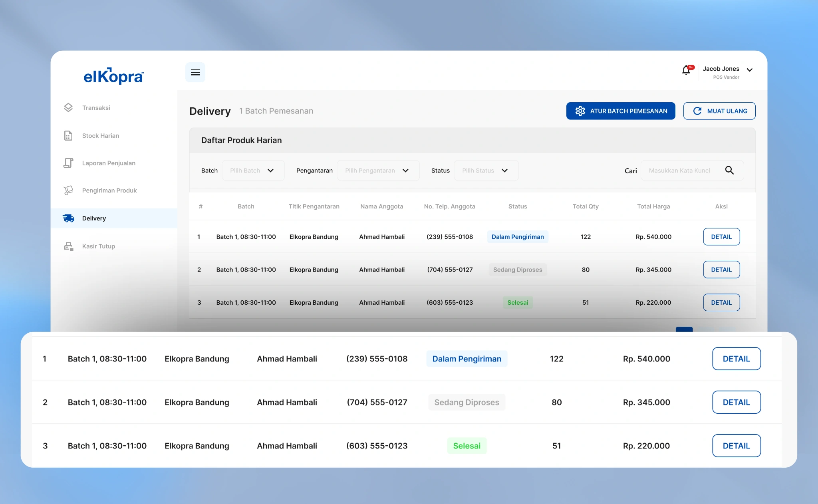Click (603) 555-0123 in main table
This screenshot has height=504, width=818.
(x=450, y=303)
